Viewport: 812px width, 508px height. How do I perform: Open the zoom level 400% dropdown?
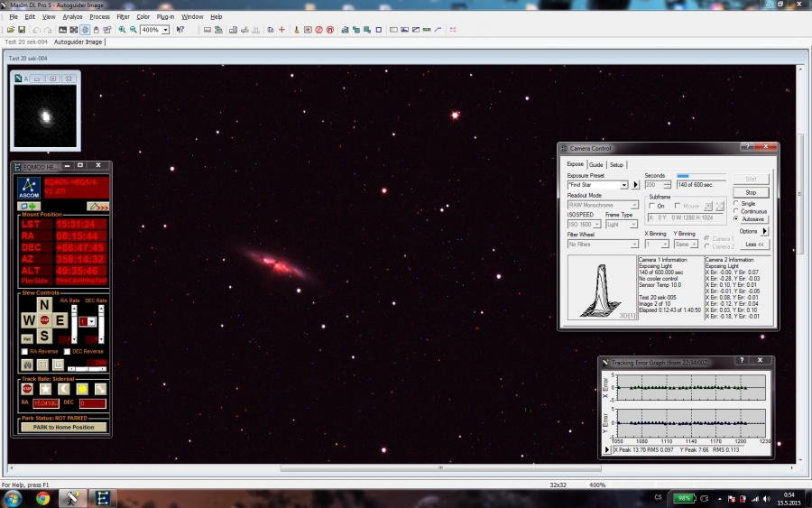[x=165, y=30]
